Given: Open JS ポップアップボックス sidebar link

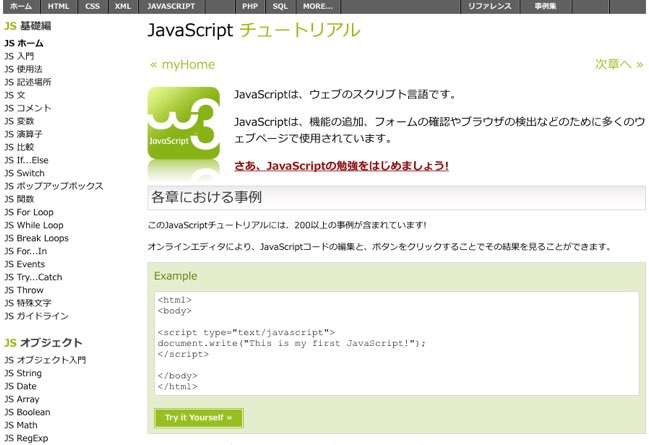Looking at the screenshot, I should click(54, 186).
